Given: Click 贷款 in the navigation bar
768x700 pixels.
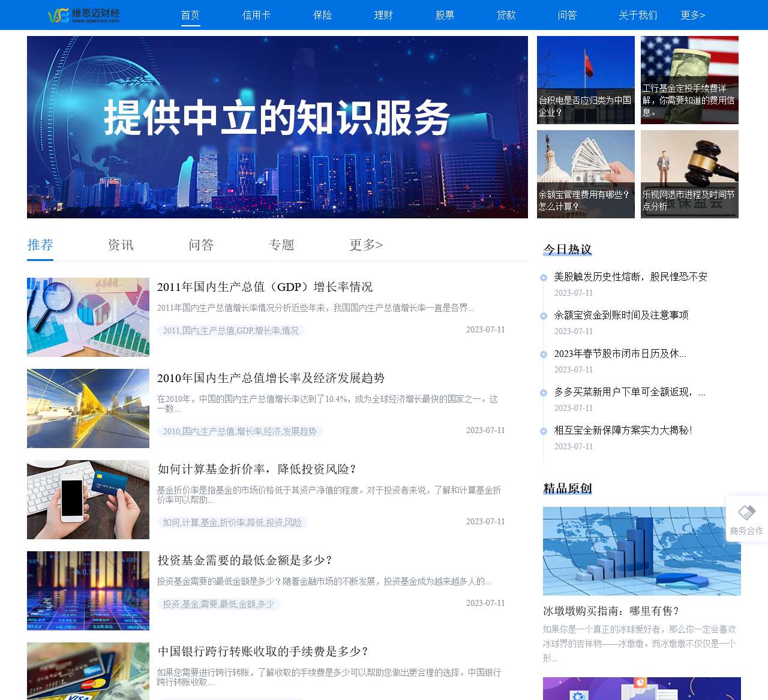Looking at the screenshot, I should [506, 16].
